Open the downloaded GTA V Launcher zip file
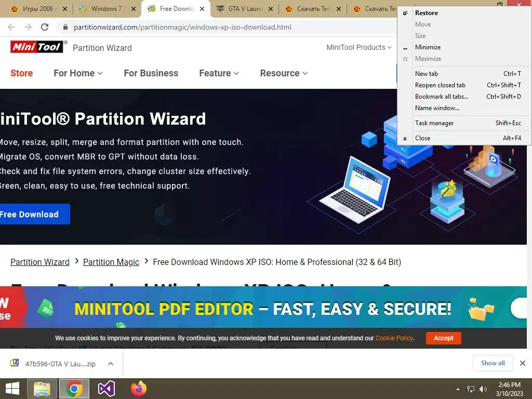 tap(54, 364)
